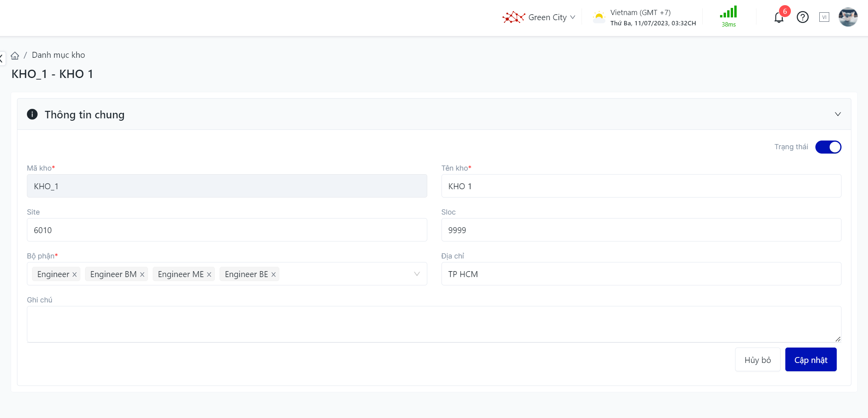Collapse the Thông tin chung section
This screenshot has height=418, width=868.
[838, 114]
